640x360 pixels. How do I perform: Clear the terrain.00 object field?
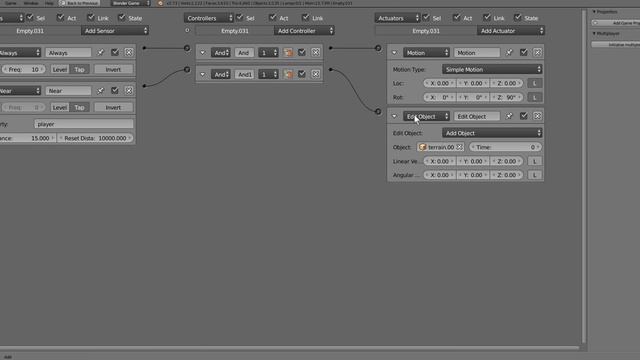(x=460, y=147)
